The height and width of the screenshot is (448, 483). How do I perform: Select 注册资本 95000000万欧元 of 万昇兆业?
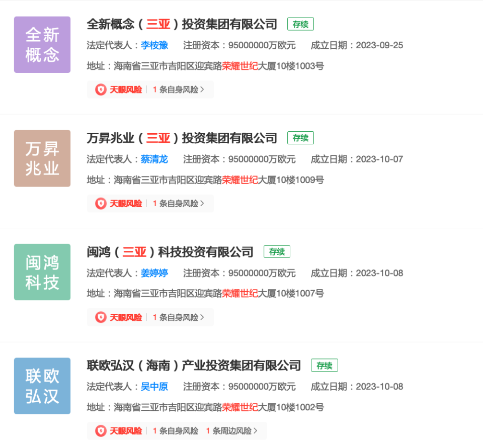point(239,159)
